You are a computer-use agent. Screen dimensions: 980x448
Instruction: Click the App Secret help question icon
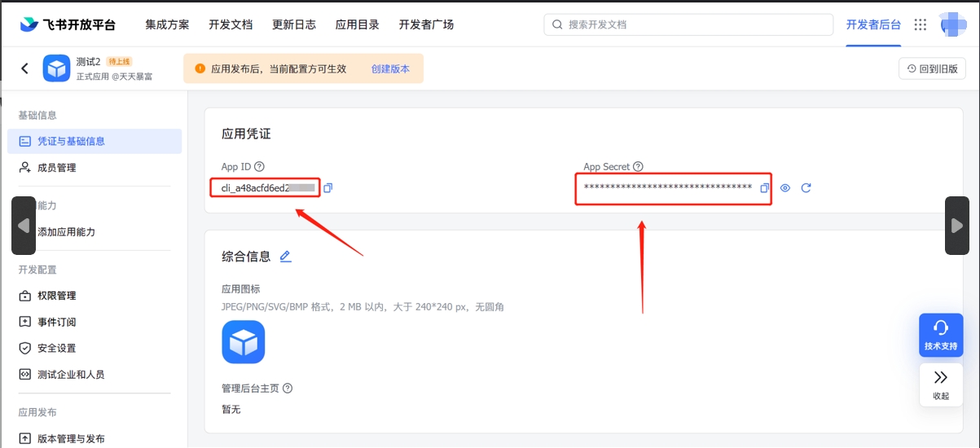(638, 167)
